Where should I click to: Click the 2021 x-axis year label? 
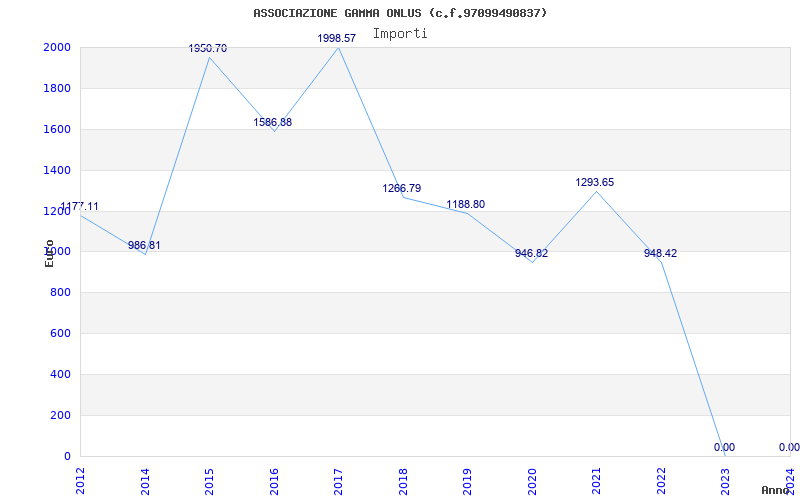coord(596,481)
